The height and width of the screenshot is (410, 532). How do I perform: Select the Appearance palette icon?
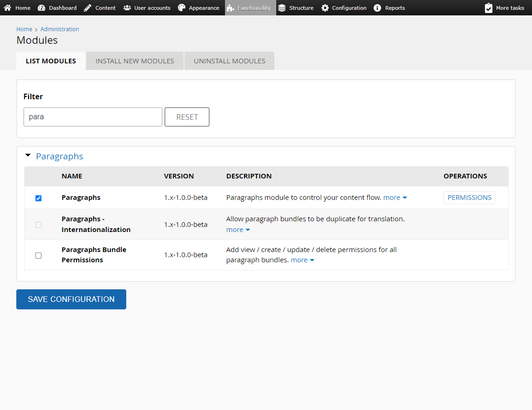(x=182, y=7)
